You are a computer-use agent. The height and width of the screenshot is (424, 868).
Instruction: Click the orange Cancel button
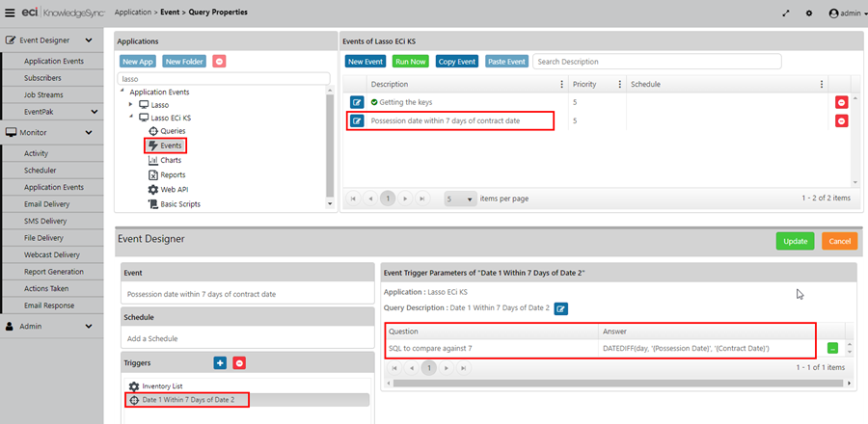click(839, 241)
